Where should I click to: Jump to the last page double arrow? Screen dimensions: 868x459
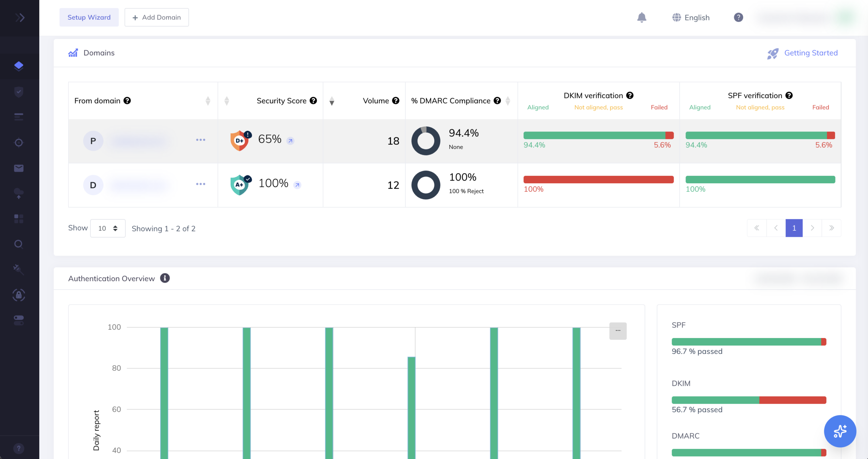(x=831, y=228)
